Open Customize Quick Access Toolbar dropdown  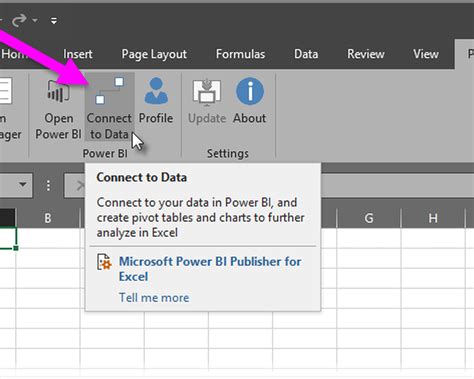pyautogui.click(x=54, y=21)
